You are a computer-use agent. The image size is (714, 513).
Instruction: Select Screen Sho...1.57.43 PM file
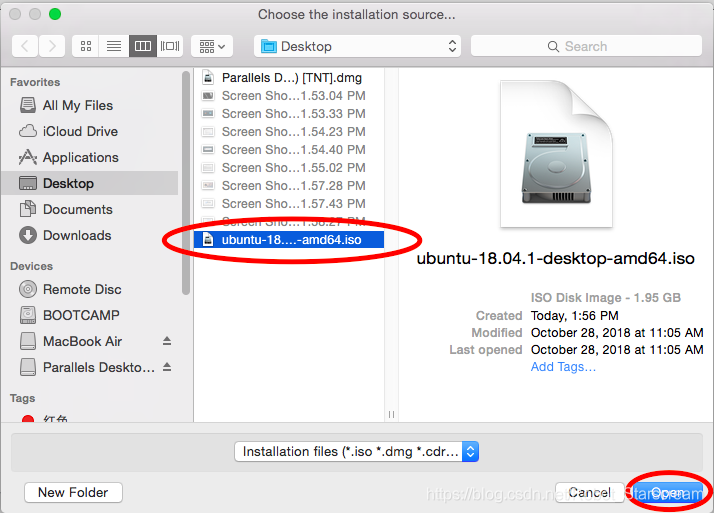click(289, 203)
